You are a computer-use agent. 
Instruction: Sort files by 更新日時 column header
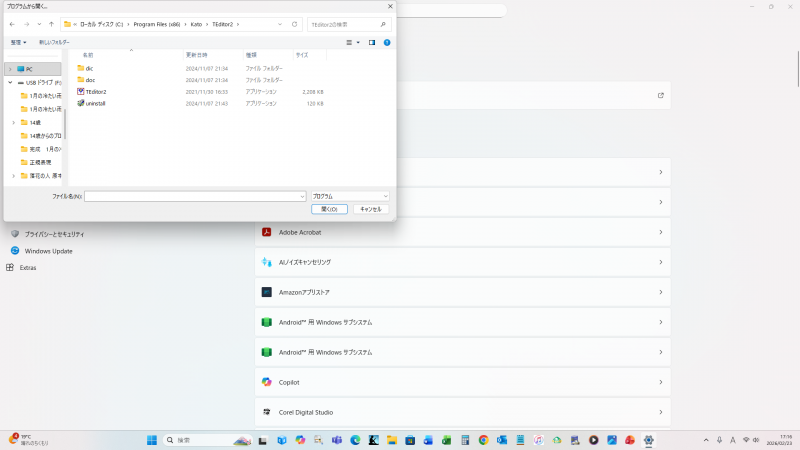click(x=196, y=55)
